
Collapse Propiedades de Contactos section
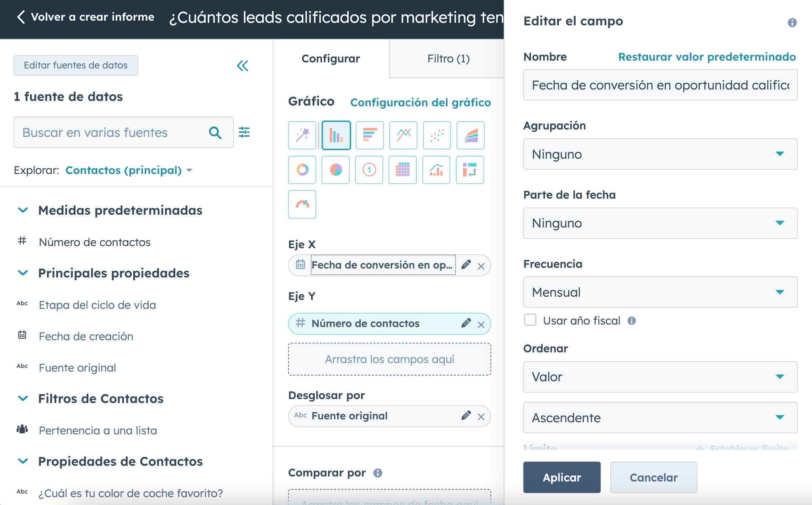pyautogui.click(x=23, y=461)
